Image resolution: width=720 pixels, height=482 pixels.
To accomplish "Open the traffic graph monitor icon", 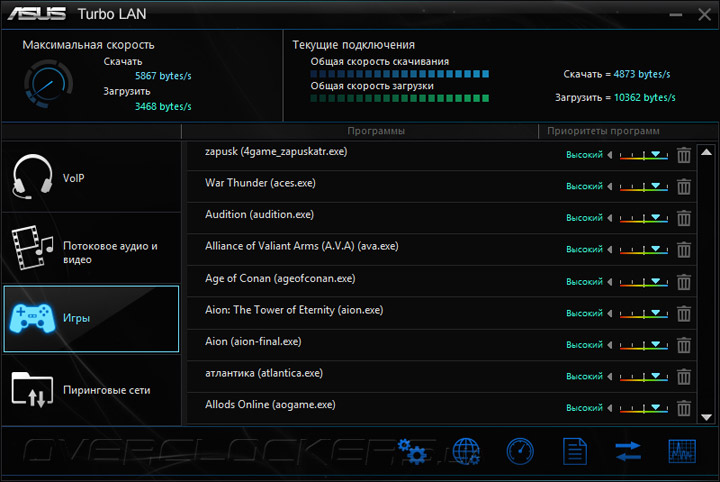I will tap(682, 451).
